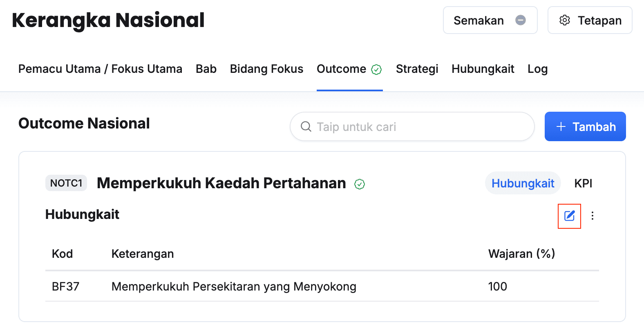
Task: Switch to the Bab tab
Action: click(206, 69)
